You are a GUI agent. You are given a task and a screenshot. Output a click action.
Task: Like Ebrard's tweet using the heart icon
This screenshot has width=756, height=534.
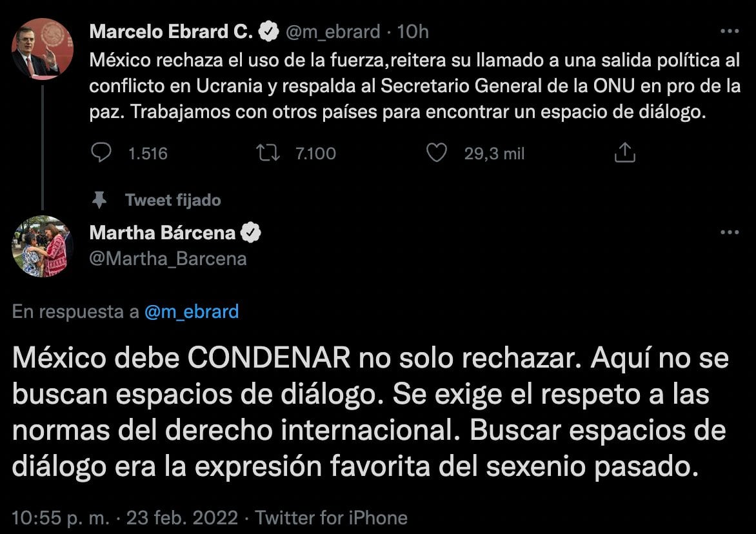(438, 153)
